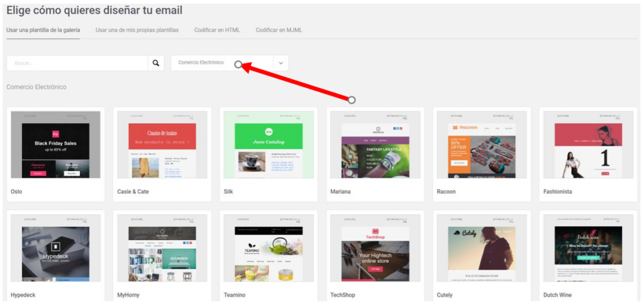This screenshot has height=306, width=644.
Task: Select Usar una plantilla de la galería tab
Action: click(x=43, y=30)
